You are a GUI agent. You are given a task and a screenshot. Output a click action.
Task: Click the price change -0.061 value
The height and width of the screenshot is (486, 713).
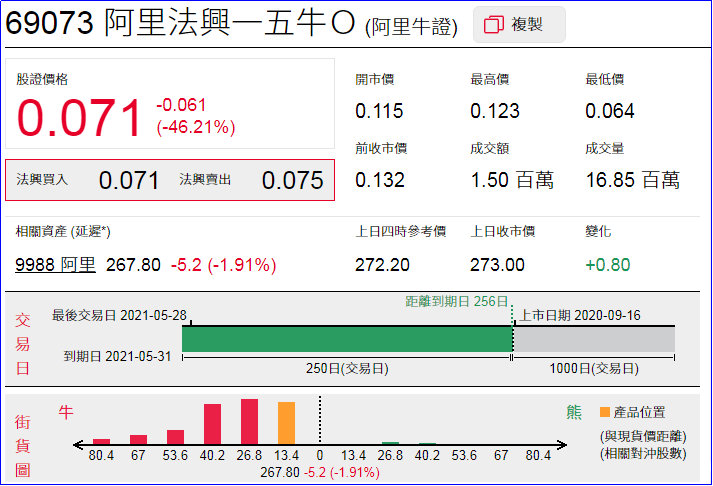pos(181,105)
